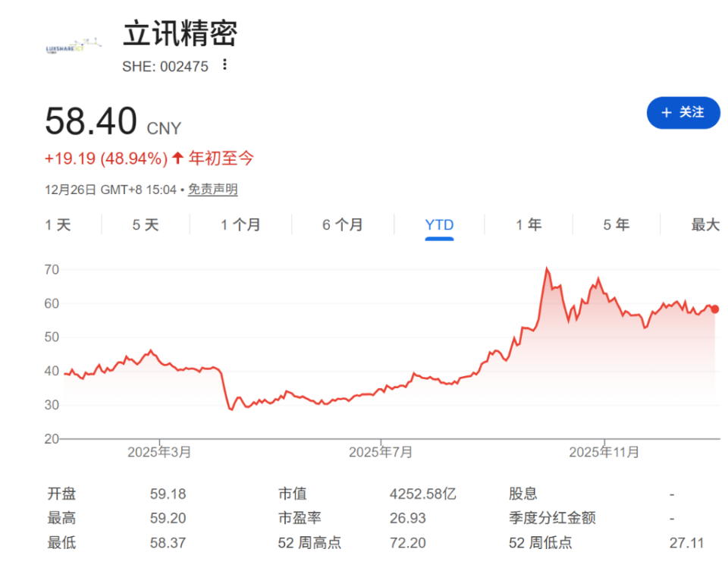View the 1年 performance chart
728x571 pixels.
coord(528,224)
